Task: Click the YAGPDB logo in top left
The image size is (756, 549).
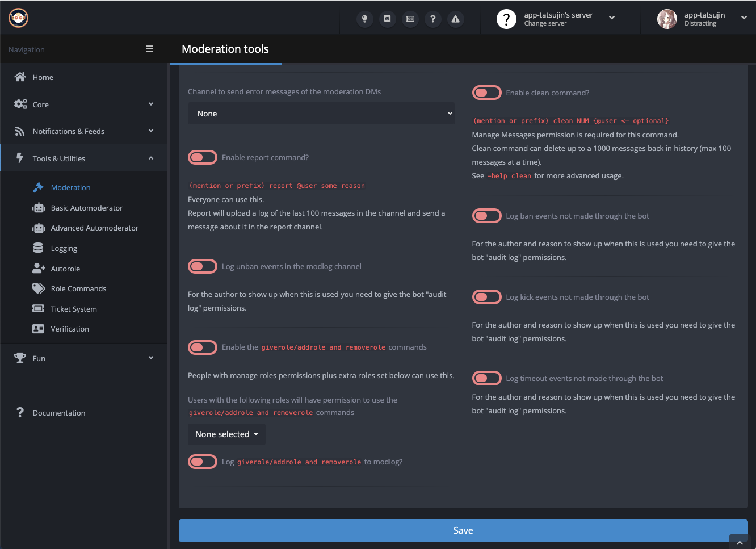Action: (19, 18)
